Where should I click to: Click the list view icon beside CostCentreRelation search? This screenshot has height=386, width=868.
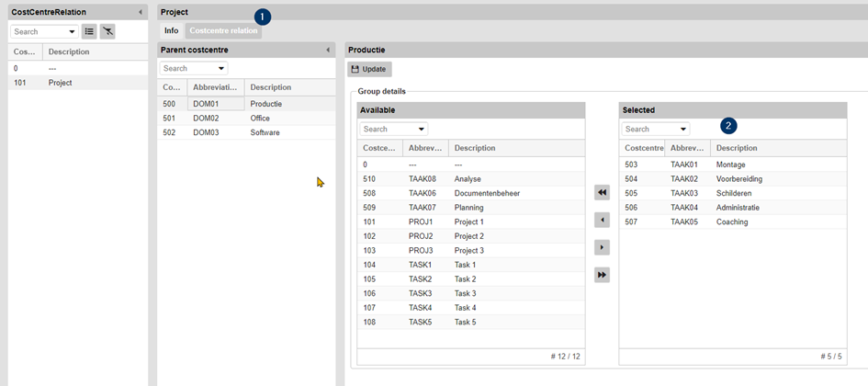coord(89,31)
